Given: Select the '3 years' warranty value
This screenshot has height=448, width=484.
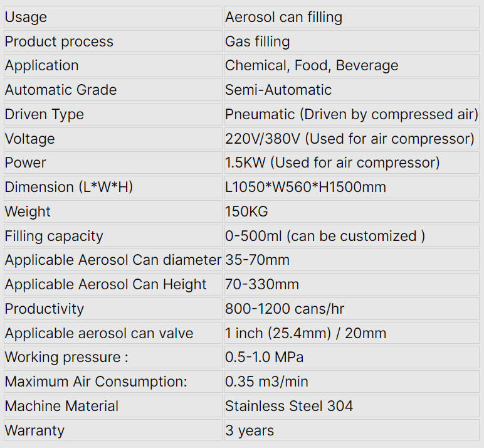Looking at the screenshot, I should click(x=250, y=430).
